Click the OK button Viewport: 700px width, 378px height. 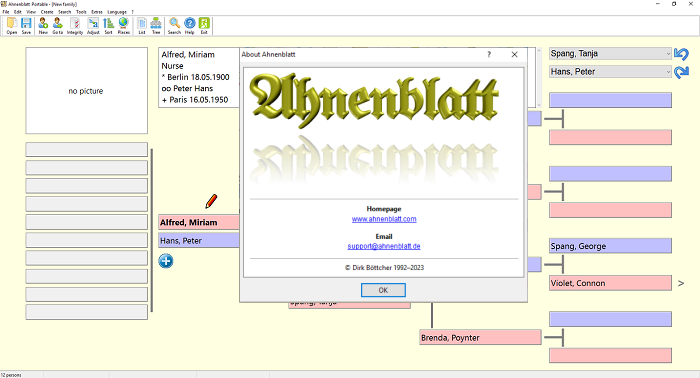point(383,290)
